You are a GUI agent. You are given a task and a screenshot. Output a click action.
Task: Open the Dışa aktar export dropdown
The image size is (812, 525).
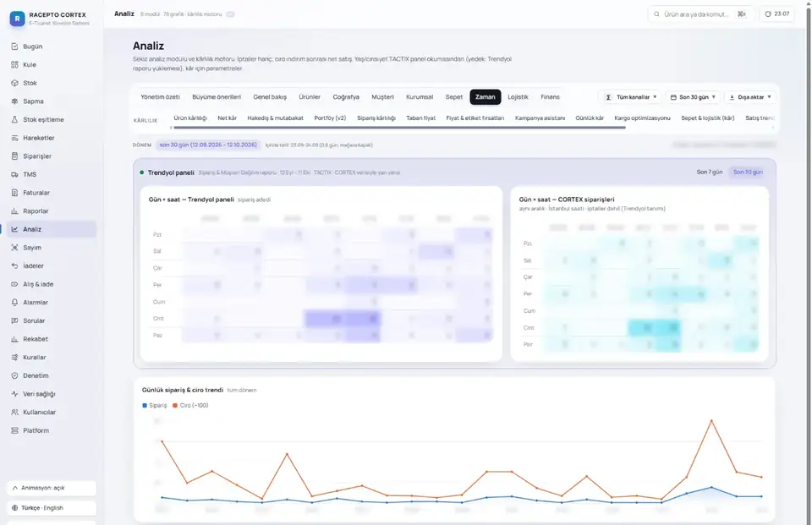[x=750, y=97]
